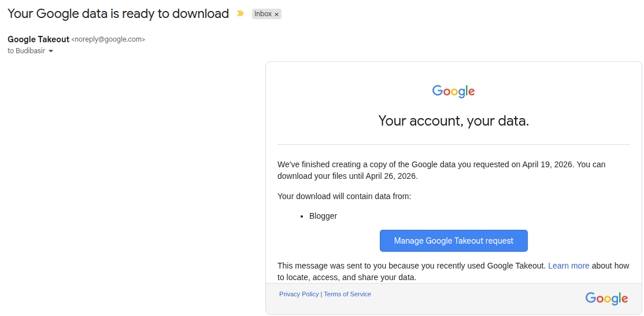Click the yellow importance marker icon
This screenshot has height=316, width=644.
pyautogui.click(x=240, y=13)
